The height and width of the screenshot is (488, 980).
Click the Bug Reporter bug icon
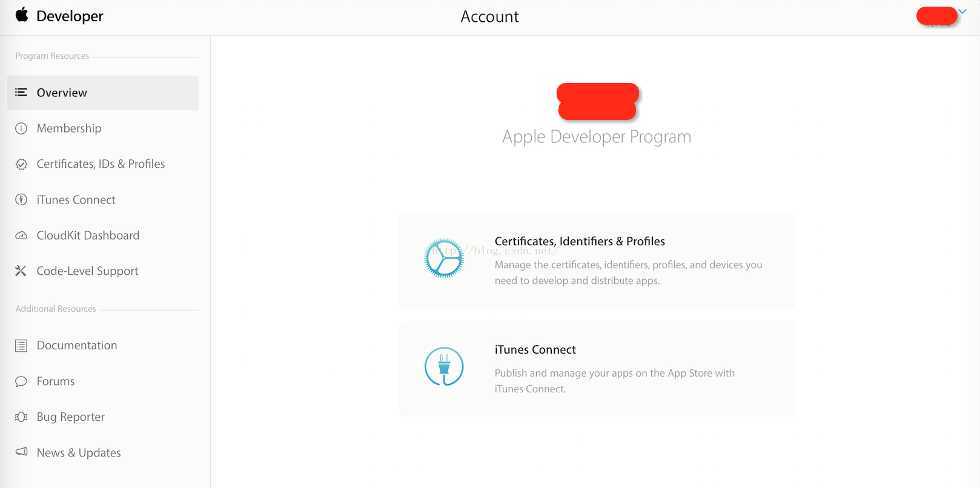coord(21,417)
